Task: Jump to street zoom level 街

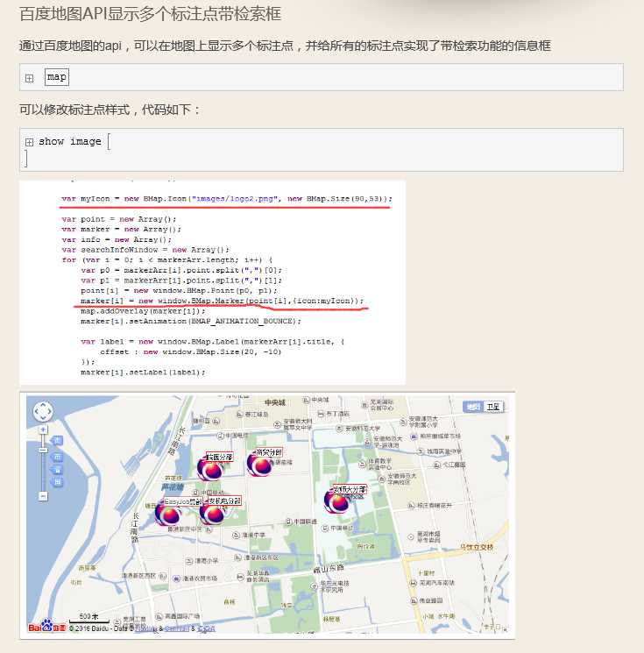Action: point(57,440)
